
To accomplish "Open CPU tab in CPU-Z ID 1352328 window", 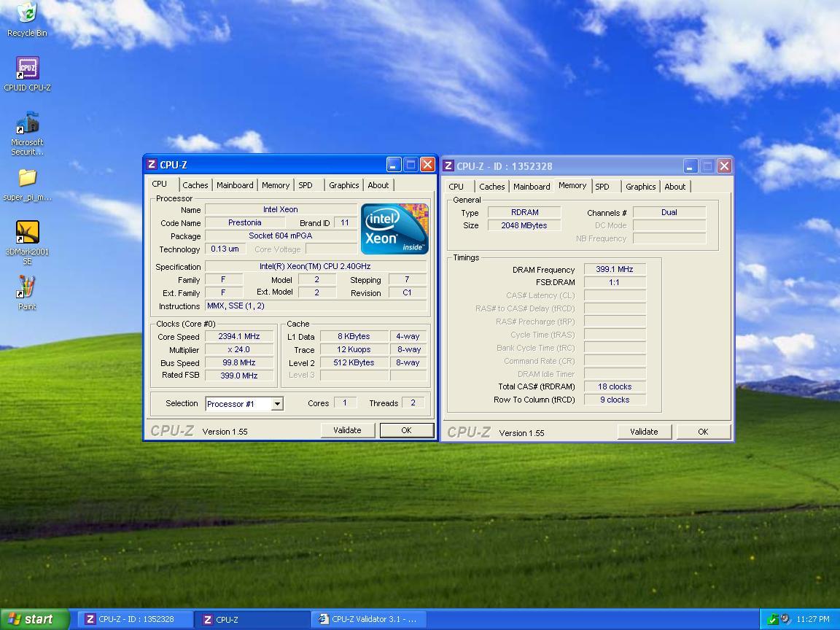I will click(456, 187).
